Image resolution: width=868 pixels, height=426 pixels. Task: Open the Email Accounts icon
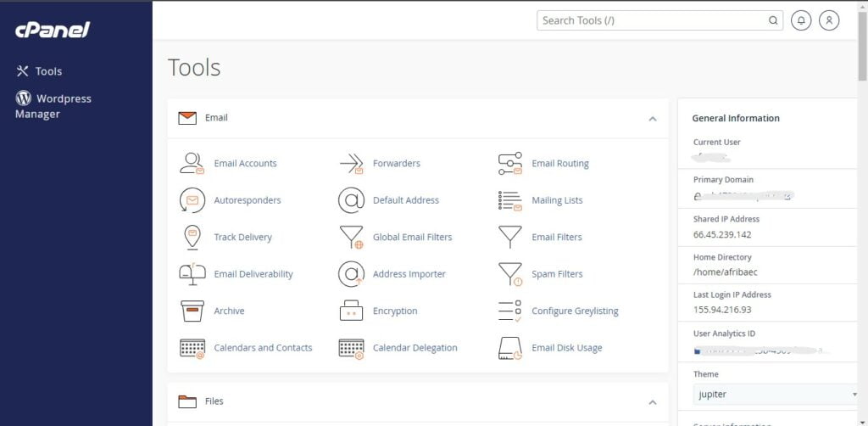[192, 164]
